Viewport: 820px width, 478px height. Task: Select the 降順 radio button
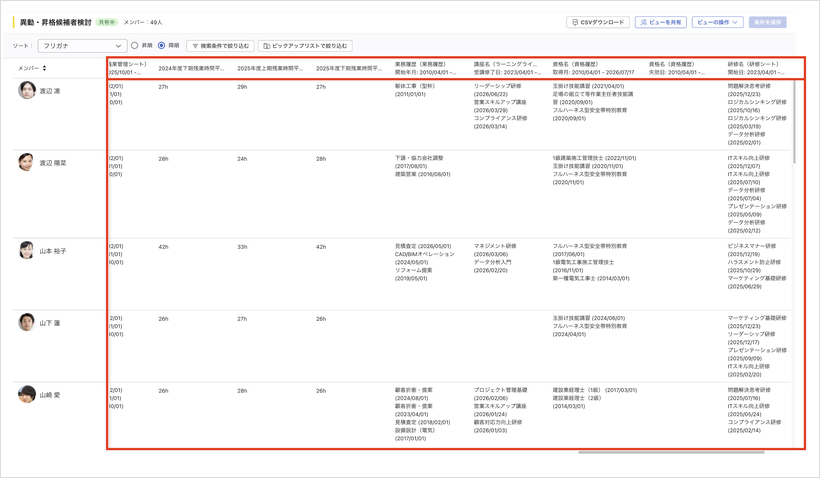coord(162,46)
